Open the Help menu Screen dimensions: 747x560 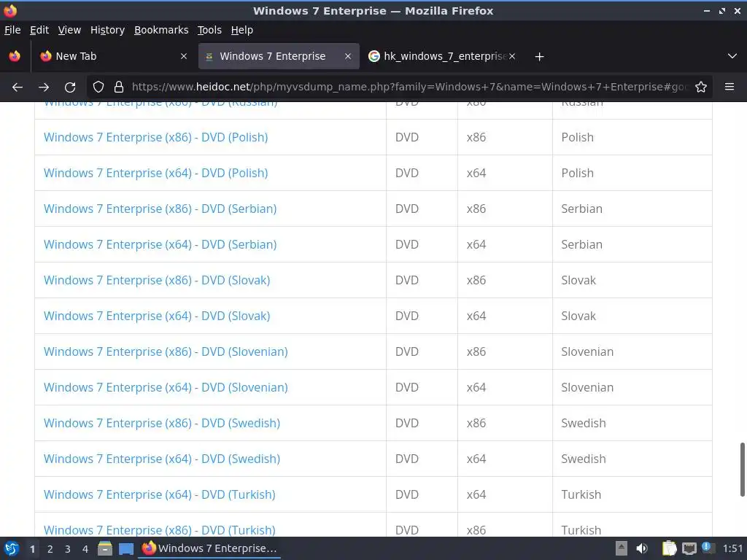[x=241, y=30]
